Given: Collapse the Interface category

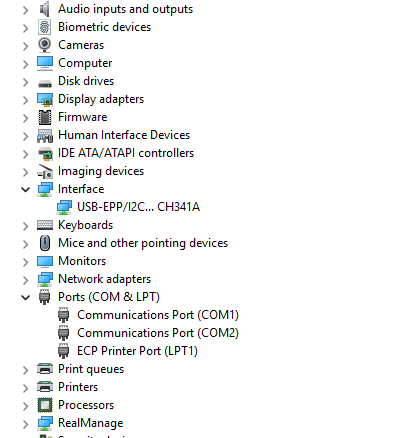Looking at the screenshot, I should pyautogui.click(x=25, y=190).
